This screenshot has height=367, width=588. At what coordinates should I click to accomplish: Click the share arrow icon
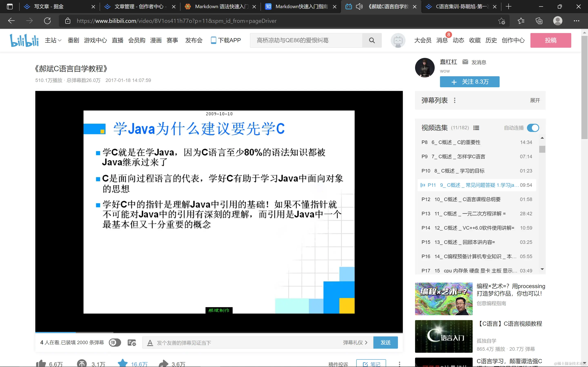point(164,363)
